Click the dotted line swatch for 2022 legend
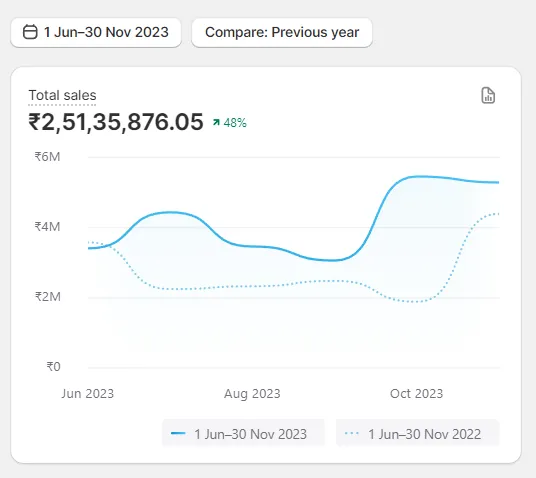Image resolution: width=536 pixels, height=478 pixels. pos(352,433)
